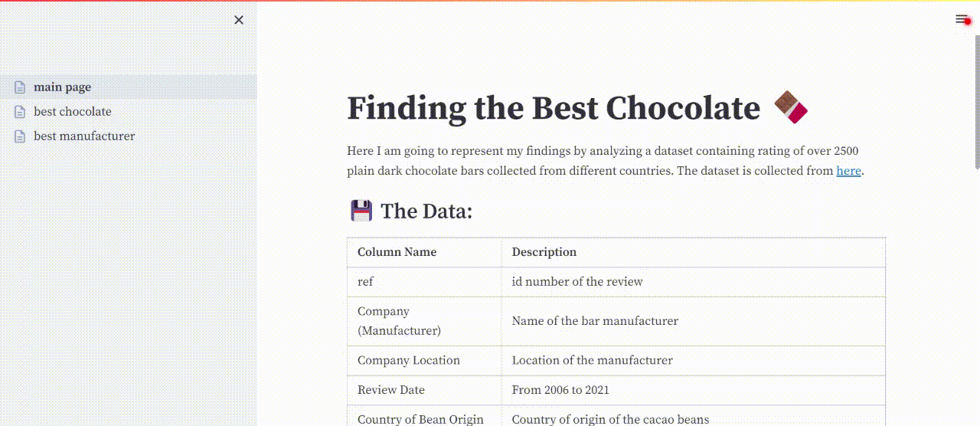980x426 pixels.
Task: Open the best chocolate page
Action: coord(73,112)
